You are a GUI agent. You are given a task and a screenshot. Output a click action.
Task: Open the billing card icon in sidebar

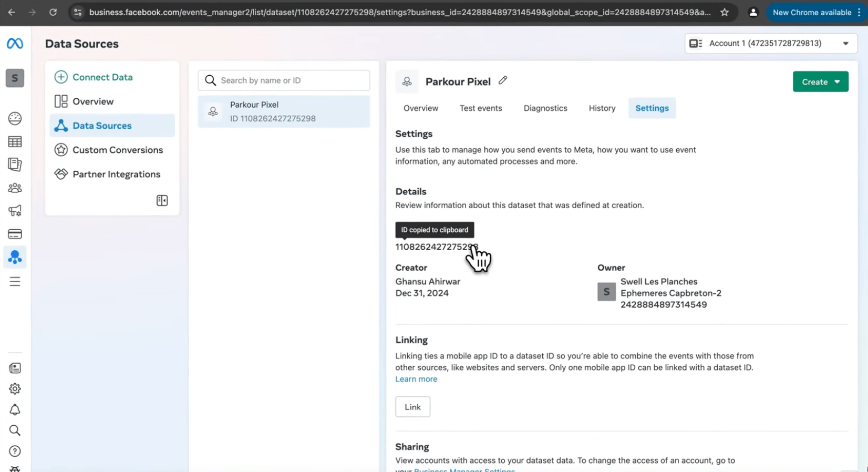coord(15,234)
